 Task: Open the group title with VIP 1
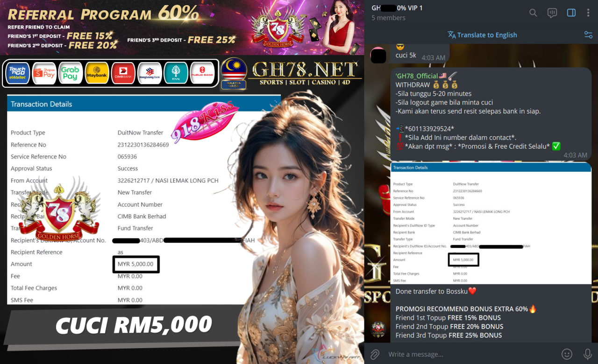[x=397, y=8]
